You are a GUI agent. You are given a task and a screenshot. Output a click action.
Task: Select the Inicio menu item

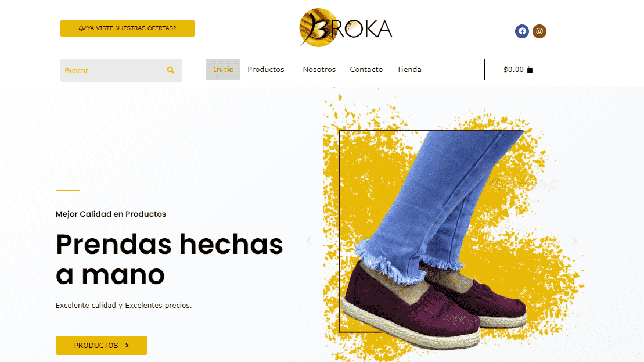tap(223, 69)
